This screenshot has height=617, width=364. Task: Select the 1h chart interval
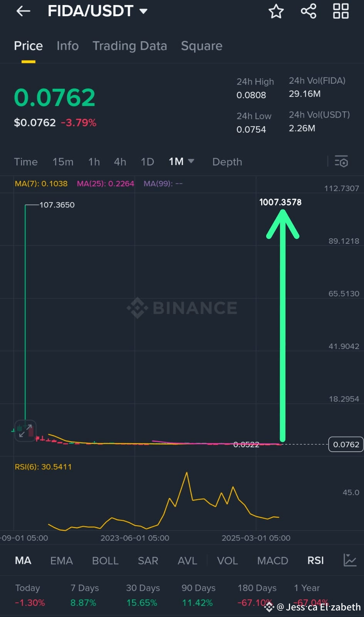(94, 162)
